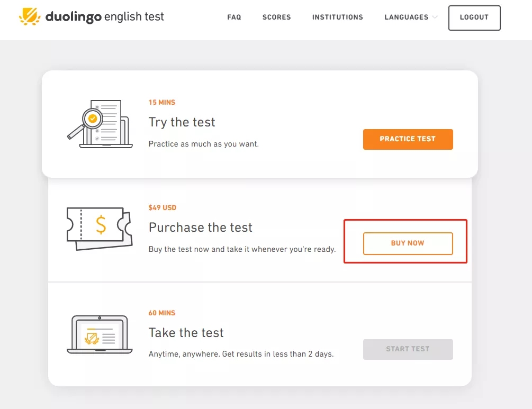Click the laptop certificate icon
The height and width of the screenshot is (409, 532).
[x=100, y=334]
